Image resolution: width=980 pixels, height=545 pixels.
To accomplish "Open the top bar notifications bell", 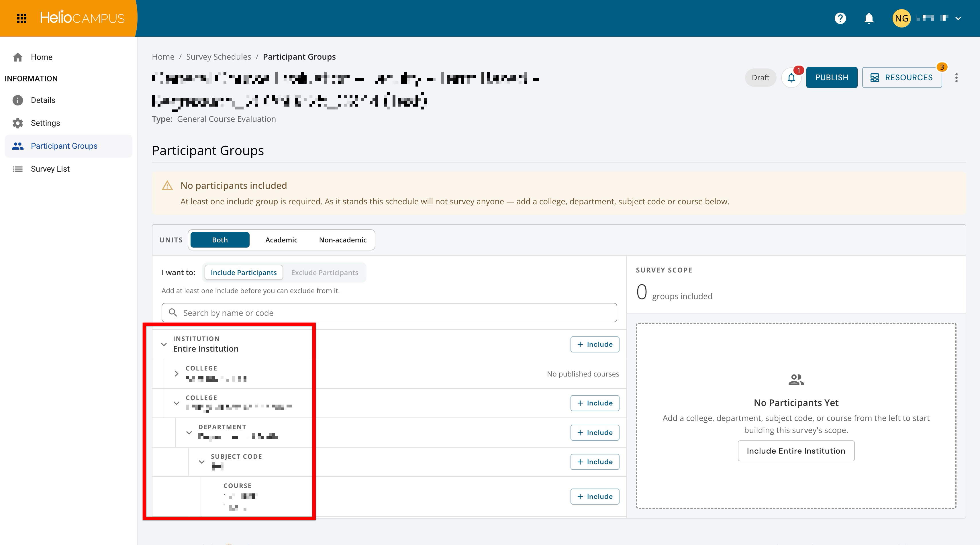I will coord(869,18).
